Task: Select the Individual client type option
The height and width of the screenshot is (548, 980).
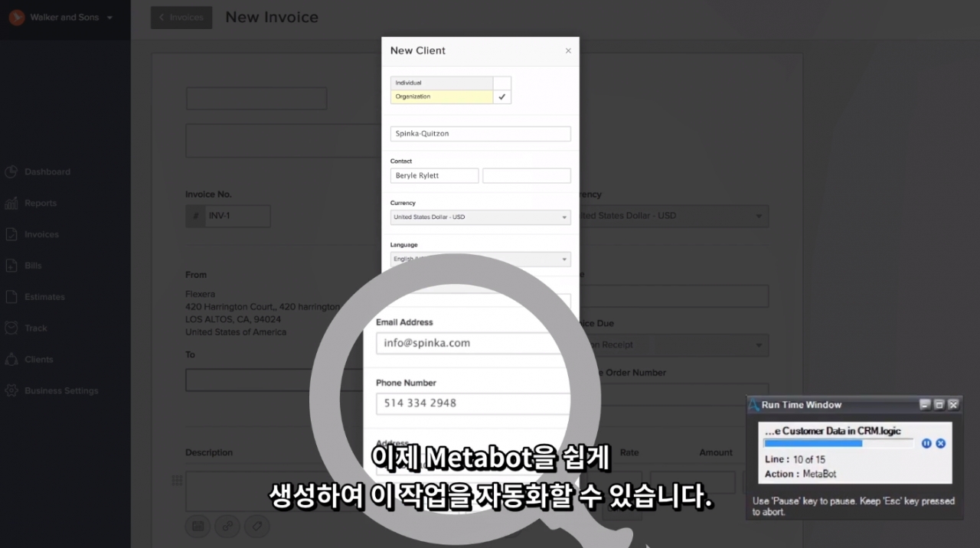Action: tap(441, 83)
